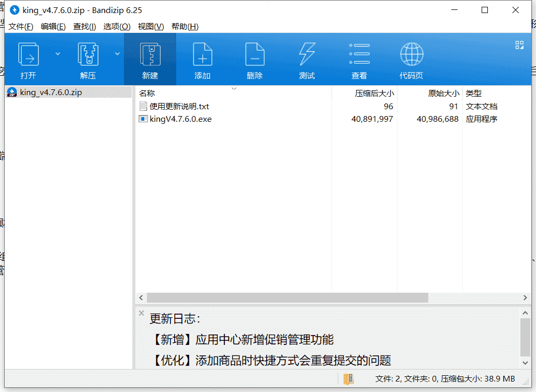The image size is (536, 392).
Task: Maximize the Bandizip window
Action: point(485,10)
